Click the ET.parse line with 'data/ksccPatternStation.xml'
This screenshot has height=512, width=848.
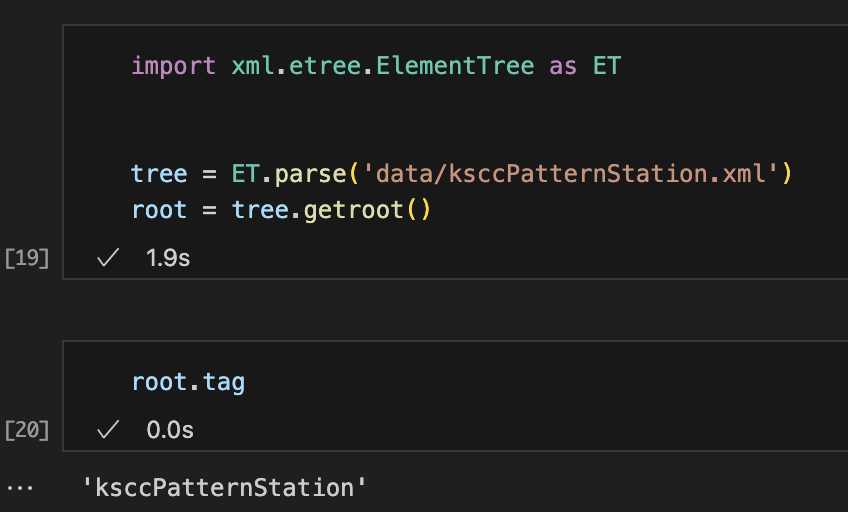(462, 174)
